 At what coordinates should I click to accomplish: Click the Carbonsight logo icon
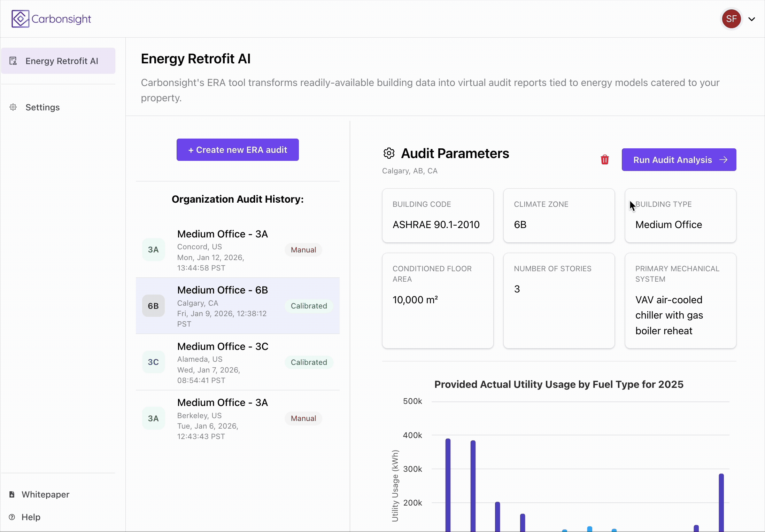tap(20, 19)
